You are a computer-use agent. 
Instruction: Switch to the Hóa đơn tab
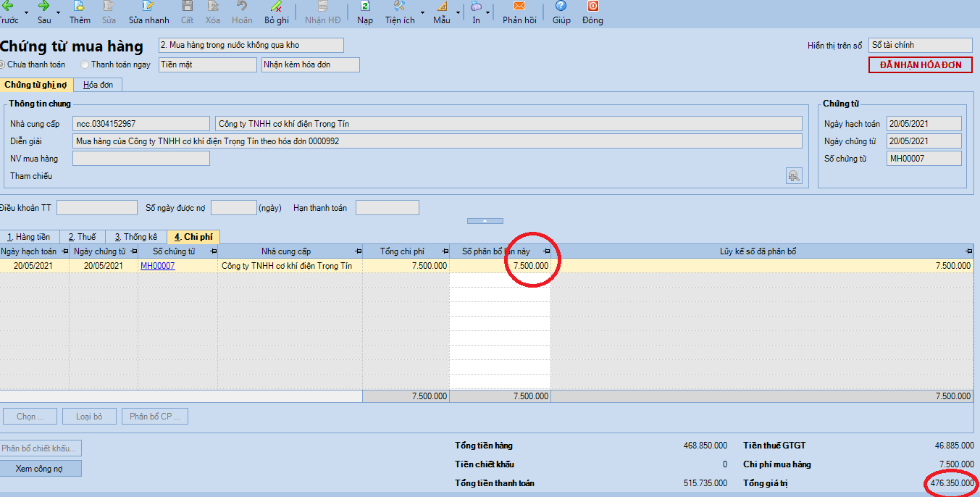point(99,85)
